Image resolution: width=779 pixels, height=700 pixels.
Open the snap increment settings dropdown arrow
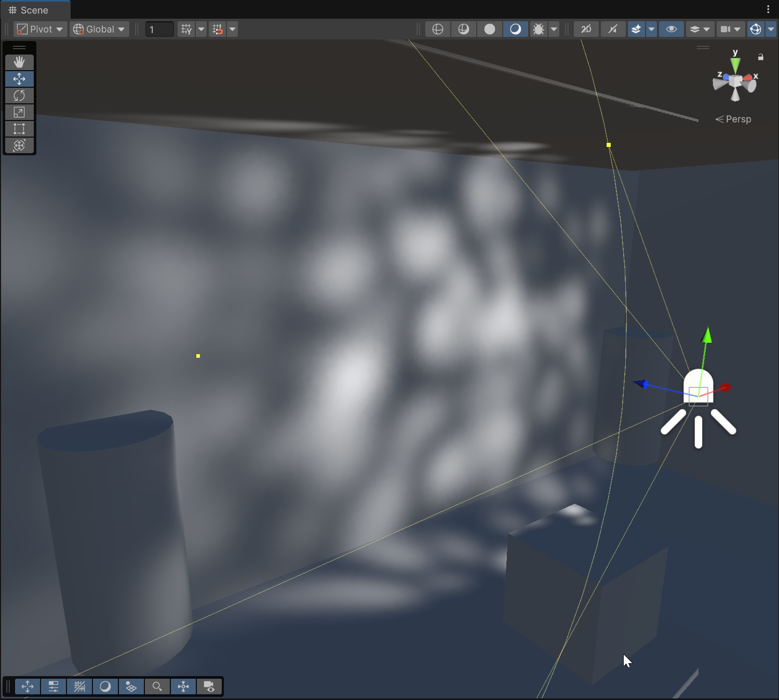232,29
